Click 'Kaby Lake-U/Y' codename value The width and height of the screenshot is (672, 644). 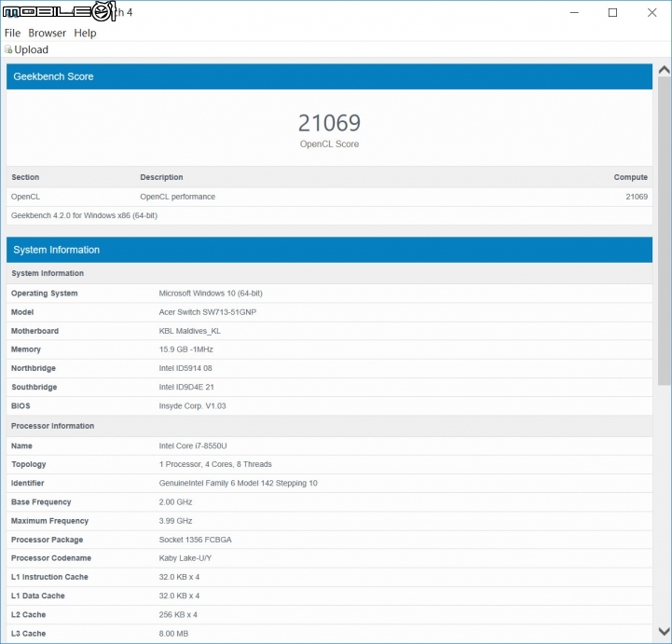[x=185, y=558]
